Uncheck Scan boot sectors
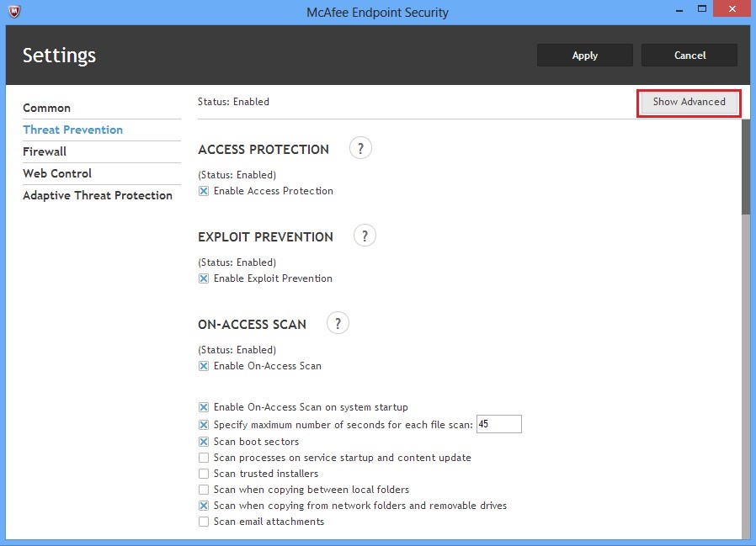756x546 pixels. click(203, 441)
